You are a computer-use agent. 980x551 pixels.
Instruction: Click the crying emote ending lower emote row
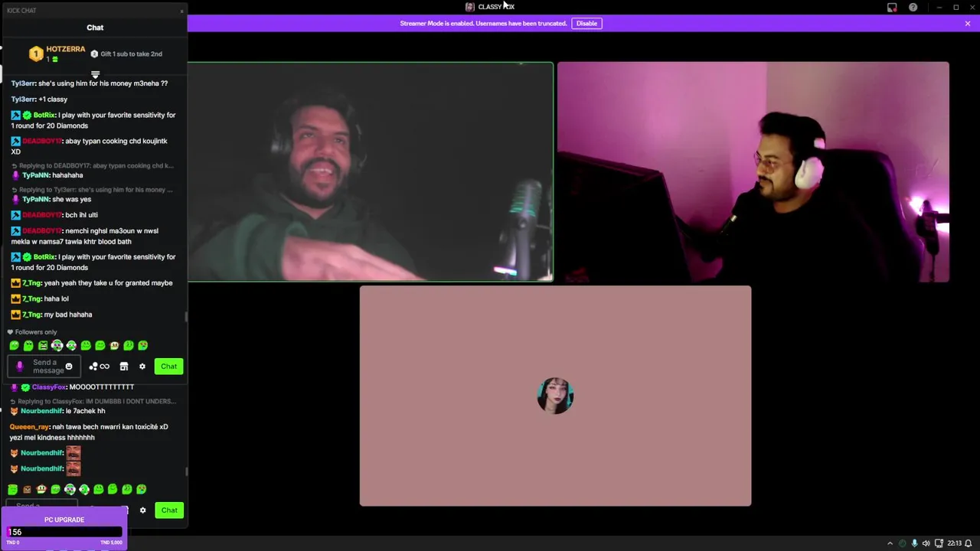pos(141,490)
